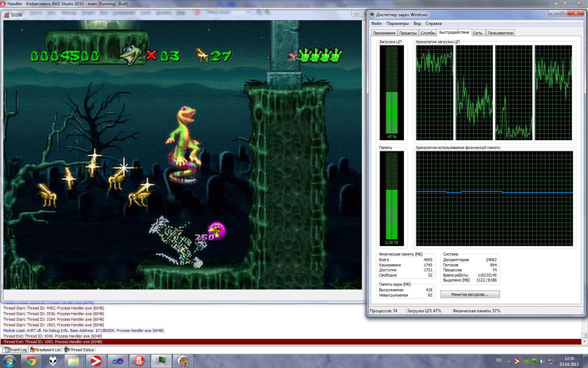Open the volume speaker tray icon
Viewport: 588px width, 368px height.
tap(542, 361)
